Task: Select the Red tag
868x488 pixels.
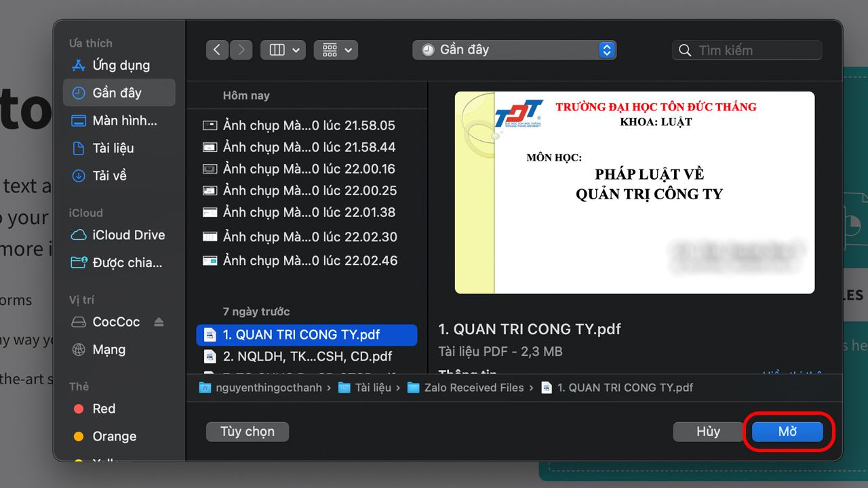Action: pyautogui.click(x=119, y=409)
